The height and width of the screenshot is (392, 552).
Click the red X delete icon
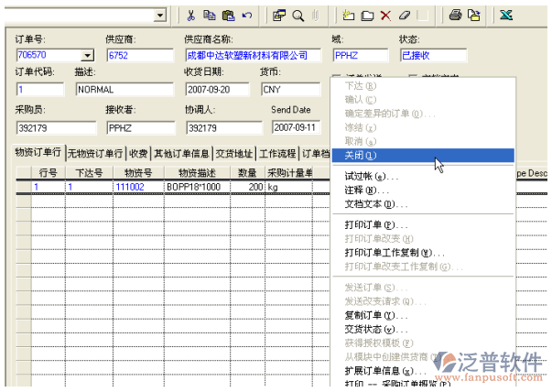(x=385, y=15)
